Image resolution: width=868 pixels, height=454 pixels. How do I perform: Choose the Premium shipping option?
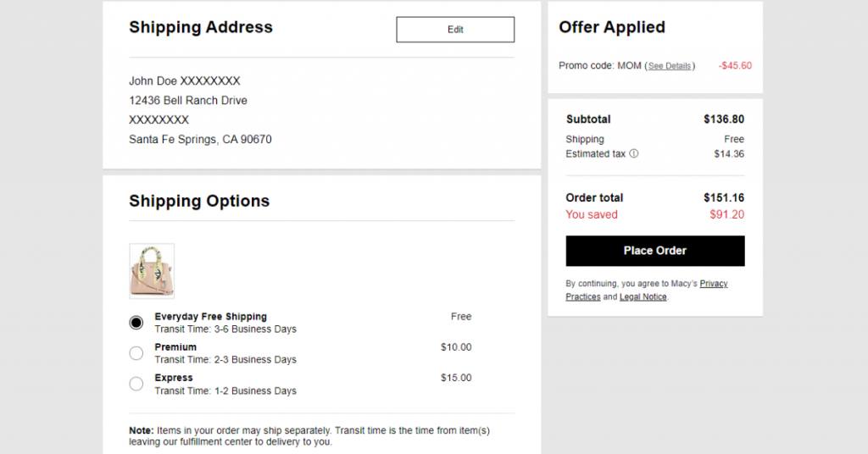pyautogui.click(x=136, y=353)
